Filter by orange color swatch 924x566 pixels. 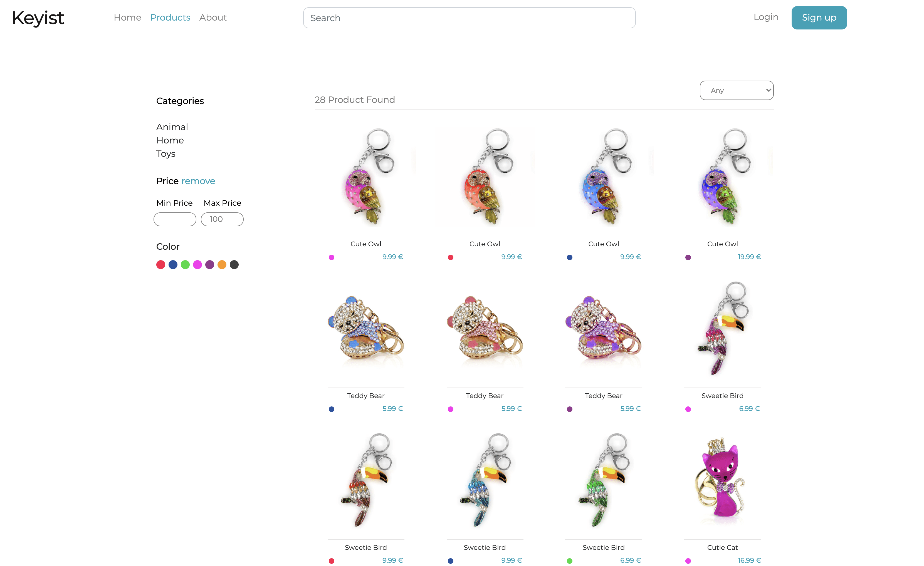[x=222, y=265]
